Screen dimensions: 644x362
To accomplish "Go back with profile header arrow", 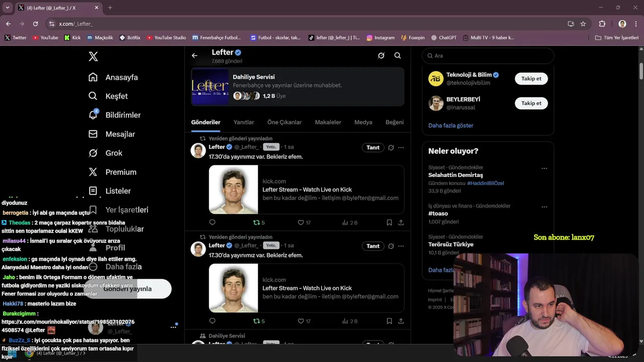I will 195,56.
